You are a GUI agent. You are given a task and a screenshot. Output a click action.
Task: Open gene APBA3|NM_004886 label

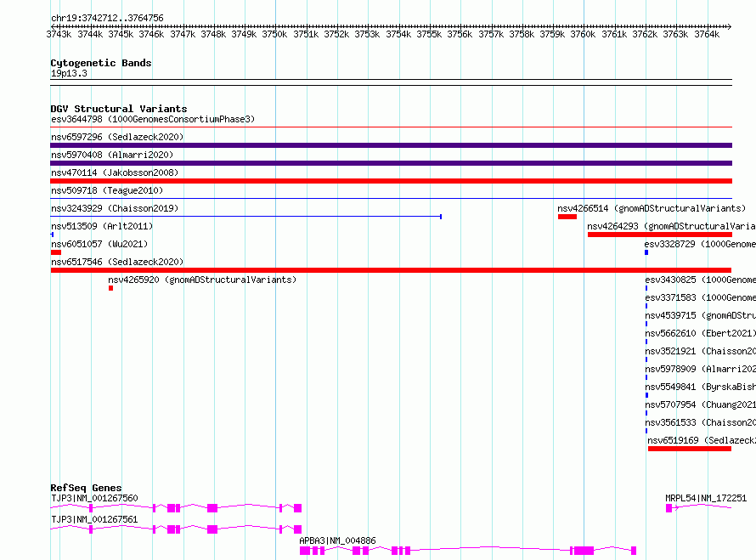click(x=337, y=540)
